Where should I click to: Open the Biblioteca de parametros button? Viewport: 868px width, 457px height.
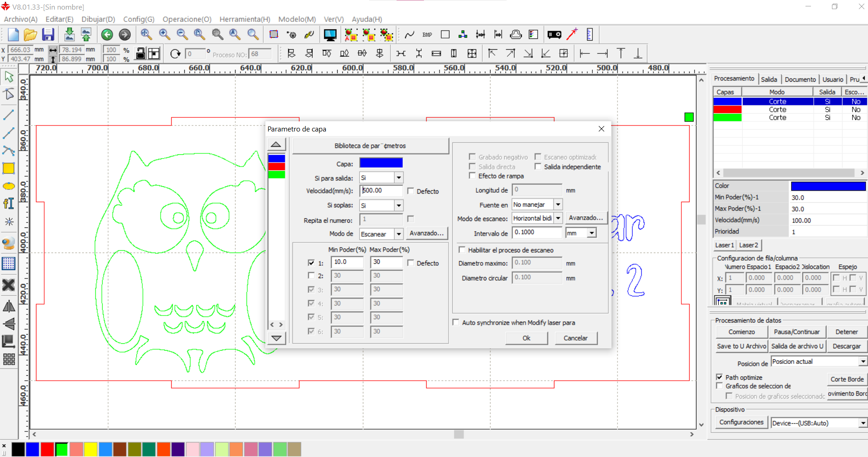[370, 146]
